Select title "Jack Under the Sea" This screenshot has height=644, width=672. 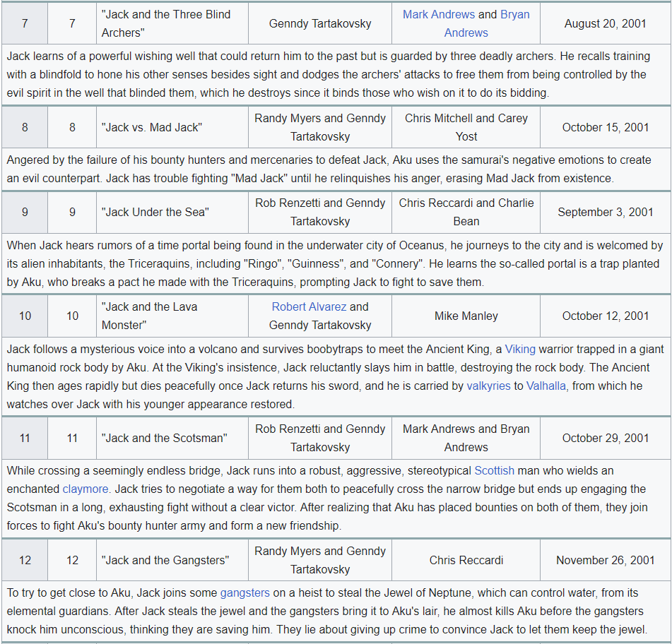click(155, 212)
